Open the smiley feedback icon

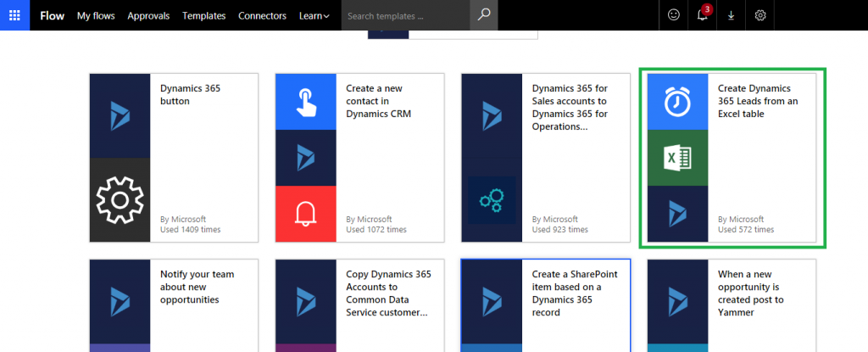click(673, 15)
